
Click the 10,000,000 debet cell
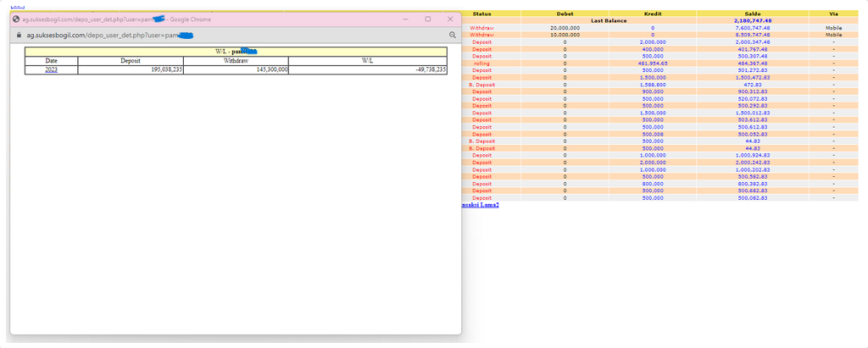[x=565, y=35]
